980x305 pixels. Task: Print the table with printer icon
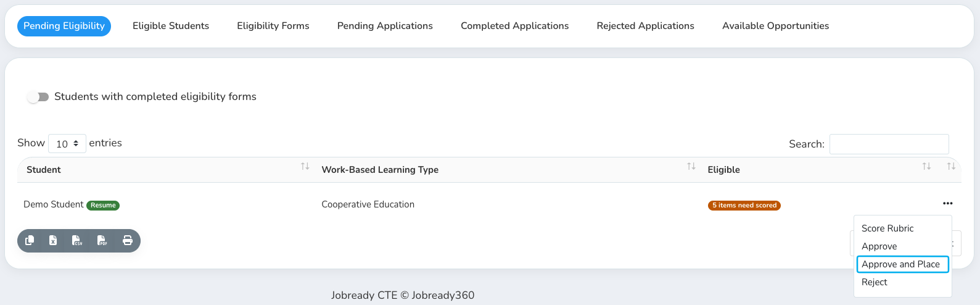tap(128, 241)
